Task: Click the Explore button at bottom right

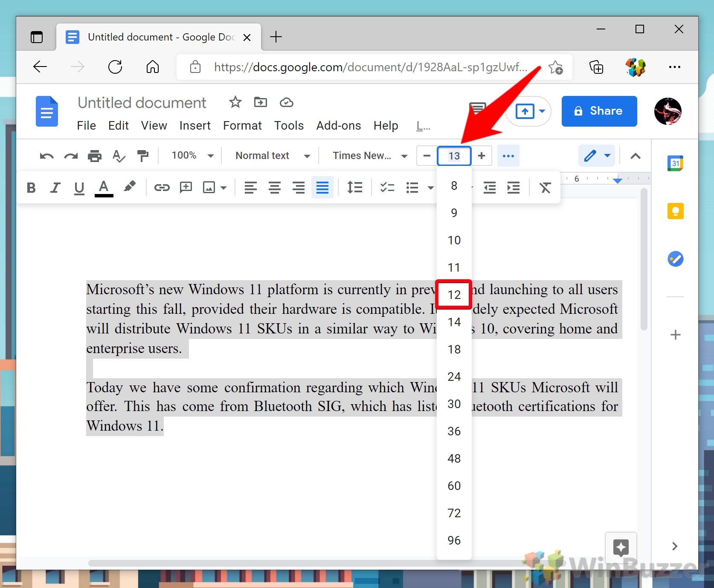Action: 621,547
